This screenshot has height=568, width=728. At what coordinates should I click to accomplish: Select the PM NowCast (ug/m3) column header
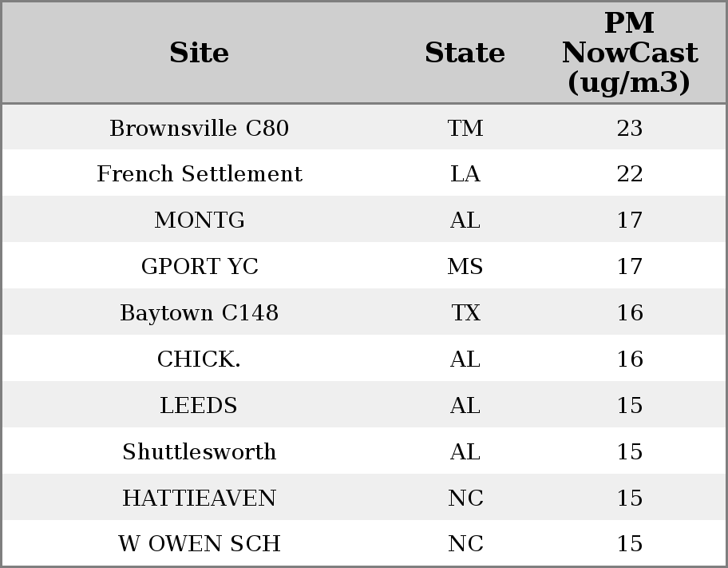click(629, 53)
